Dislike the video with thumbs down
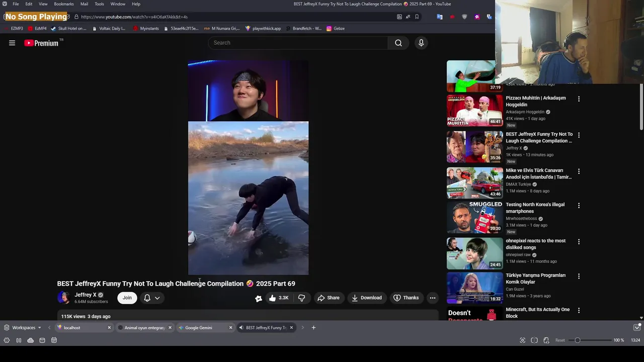This screenshot has width=644, height=362. click(x=301, y=298)
